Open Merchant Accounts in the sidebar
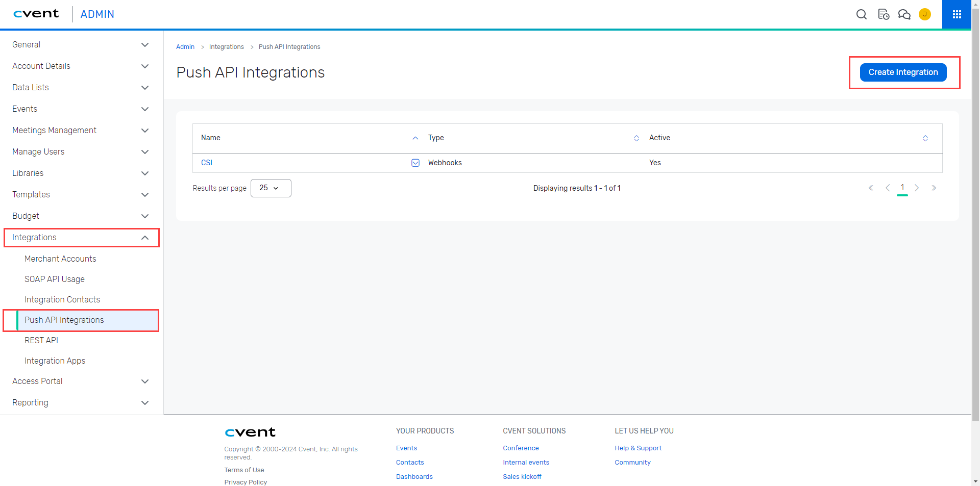Screen dimensions: 980x486 point(60,259)
